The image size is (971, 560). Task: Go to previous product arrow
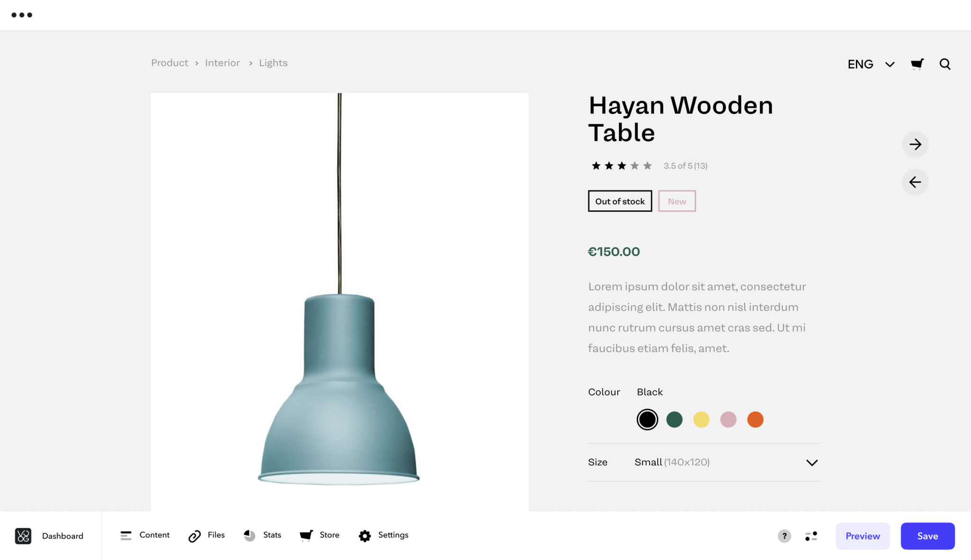tap(915, 182)
